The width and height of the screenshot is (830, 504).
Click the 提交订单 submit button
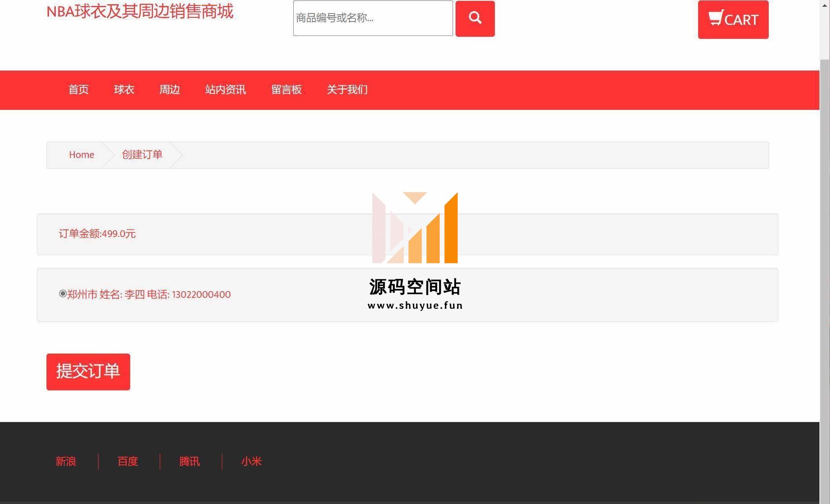coord(88,372)
